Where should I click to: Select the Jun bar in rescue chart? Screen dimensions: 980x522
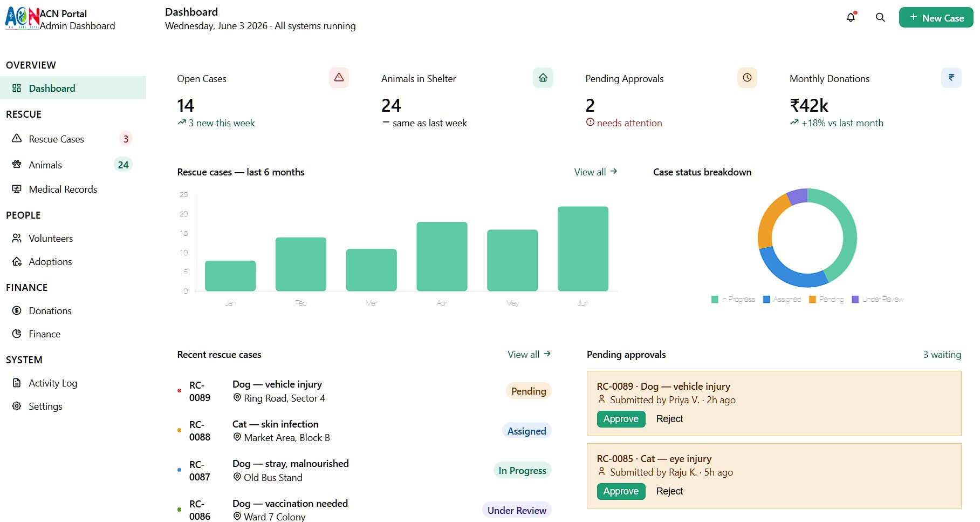coord(583,249)
